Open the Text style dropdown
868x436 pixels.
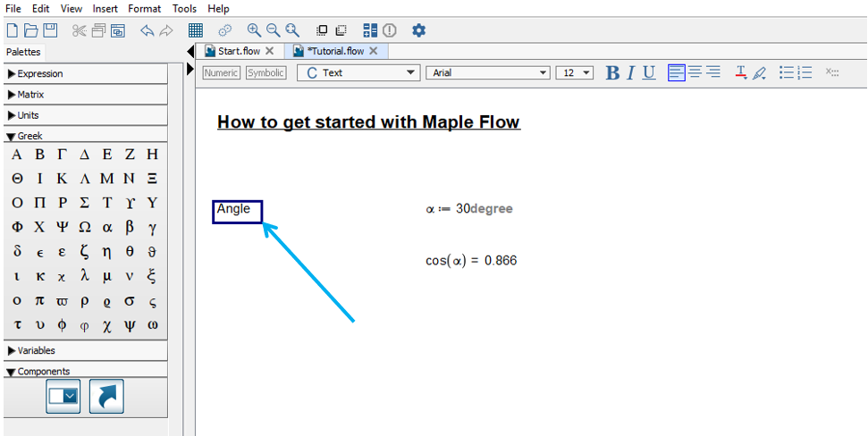(x=358, y=73)
